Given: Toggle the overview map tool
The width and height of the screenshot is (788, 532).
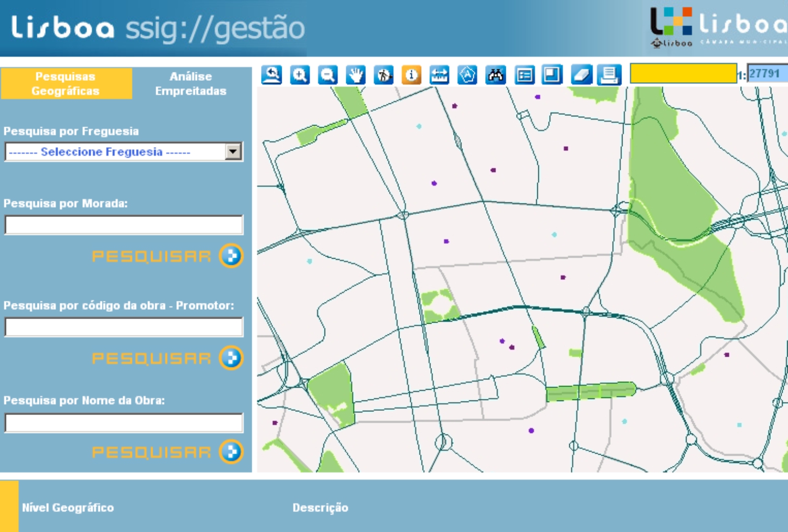Looking at the screenshot, I should pos(552,75).
